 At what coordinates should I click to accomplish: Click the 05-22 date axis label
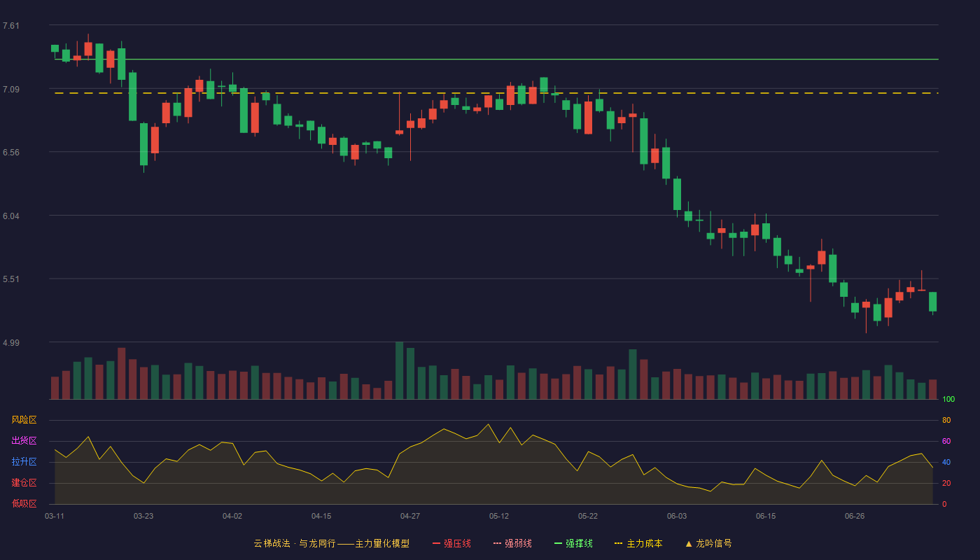pyautogui.click(x=588, y=516)
